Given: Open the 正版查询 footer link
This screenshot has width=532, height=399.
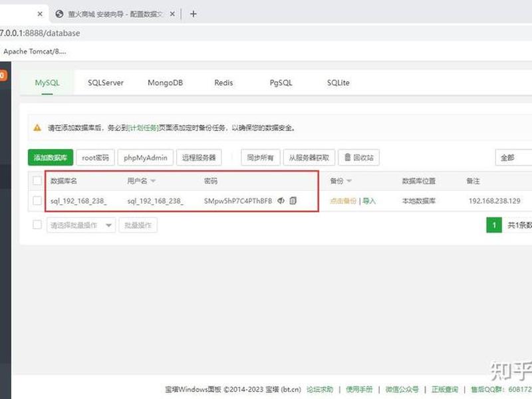Looking at the screenshot, I should (445, 389).
